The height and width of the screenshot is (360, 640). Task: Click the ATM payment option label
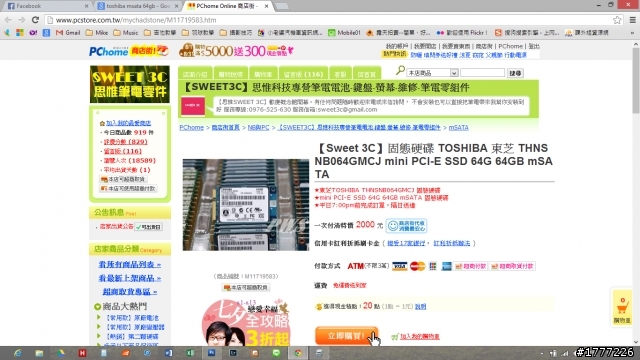tap(356, 266)
